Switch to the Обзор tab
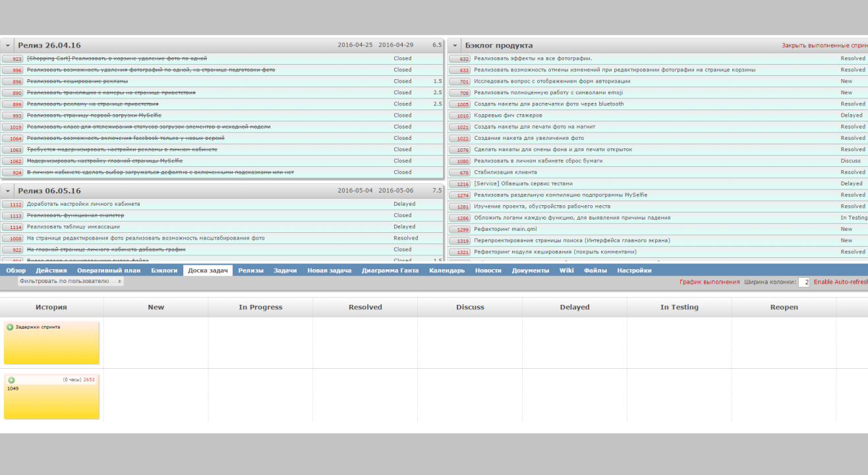 click(x=16, y=270)
